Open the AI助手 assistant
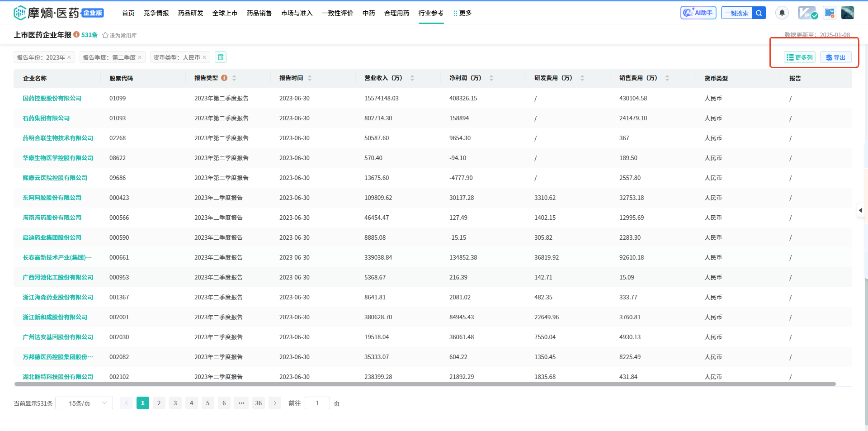This screenshot has height=431, width=868. click(x=698, y=13)
